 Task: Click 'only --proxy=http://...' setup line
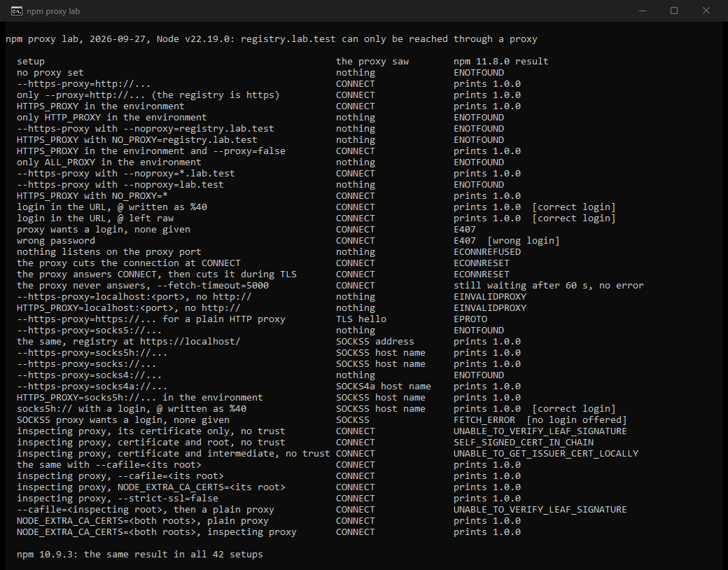(x=148, y=95)
